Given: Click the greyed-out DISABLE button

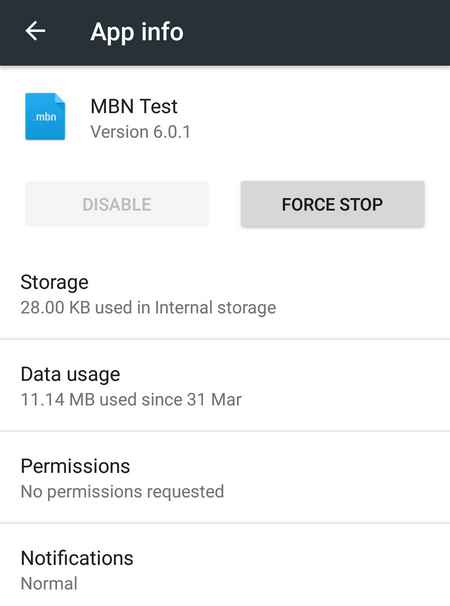Looking at the screenshot, I should [x=117, y=204].
